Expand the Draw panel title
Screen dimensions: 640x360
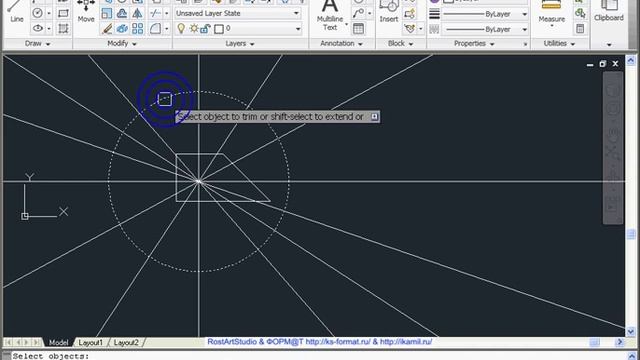pyautogui.click(x=38, y=43)
